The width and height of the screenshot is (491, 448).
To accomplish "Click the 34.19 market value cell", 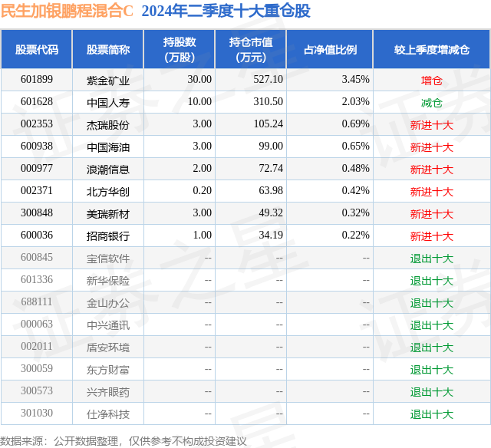I will (x=271, y=235).
